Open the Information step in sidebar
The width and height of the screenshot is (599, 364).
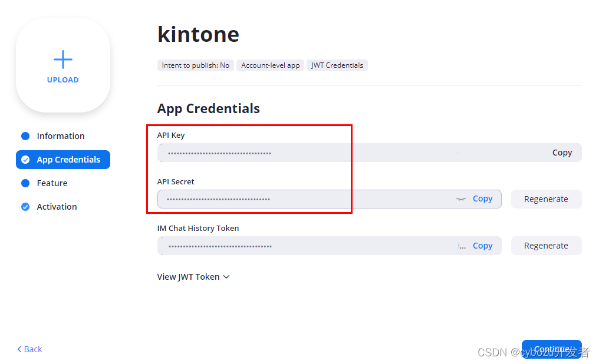click(x=60, y=136)
